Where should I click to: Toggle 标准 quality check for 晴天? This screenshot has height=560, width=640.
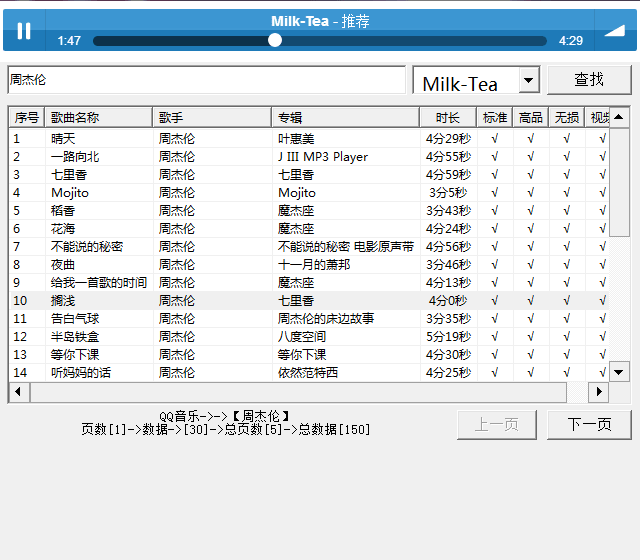pos(494,139)
